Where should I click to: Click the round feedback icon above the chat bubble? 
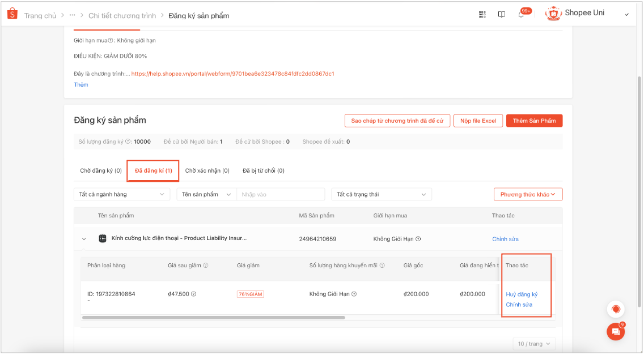tap(616, 309)
